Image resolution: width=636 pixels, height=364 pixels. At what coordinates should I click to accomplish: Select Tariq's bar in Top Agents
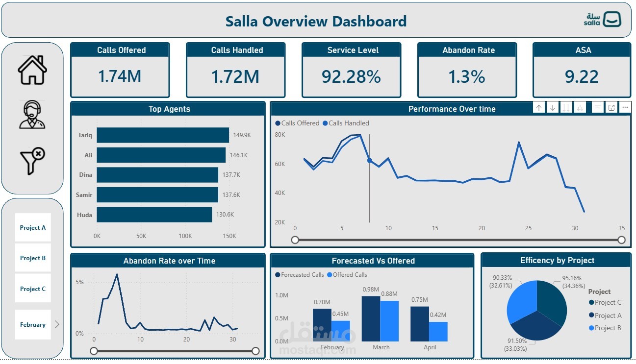(163, 135)
